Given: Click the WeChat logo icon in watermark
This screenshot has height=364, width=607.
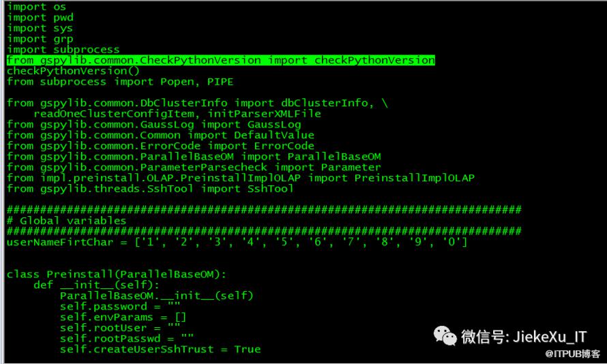Looking at the screenshot, I should [x=445, y=335].
